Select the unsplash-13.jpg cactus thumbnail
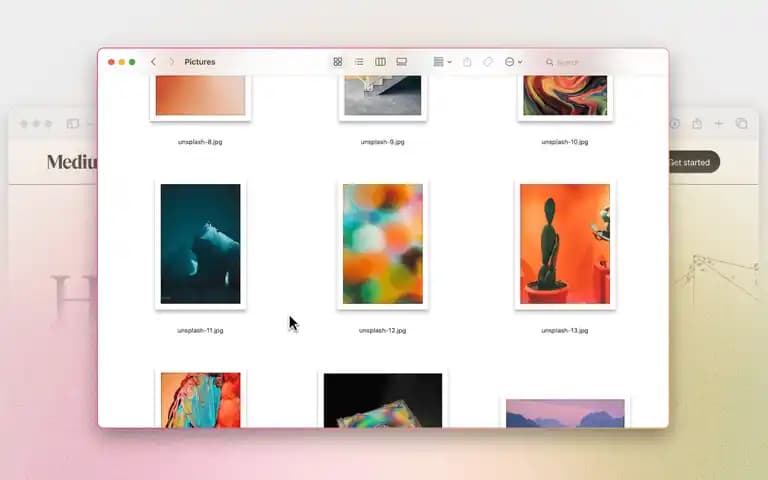768x480 pixels. [x=565, y=244]
